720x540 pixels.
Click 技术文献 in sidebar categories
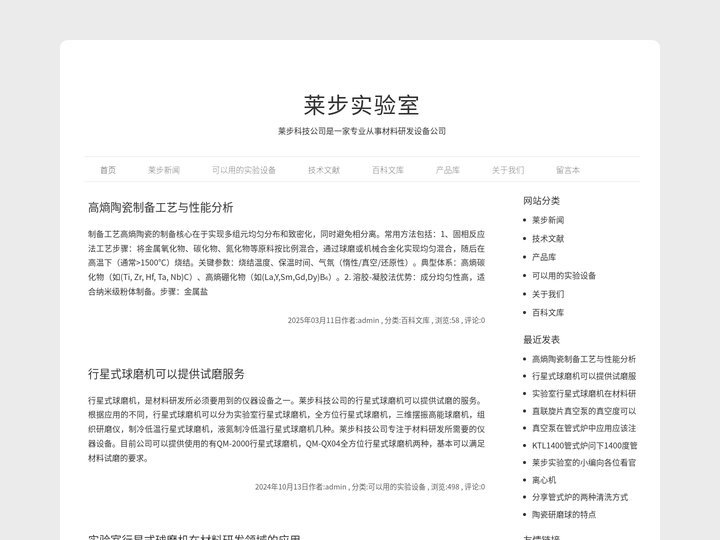point(548,238)
